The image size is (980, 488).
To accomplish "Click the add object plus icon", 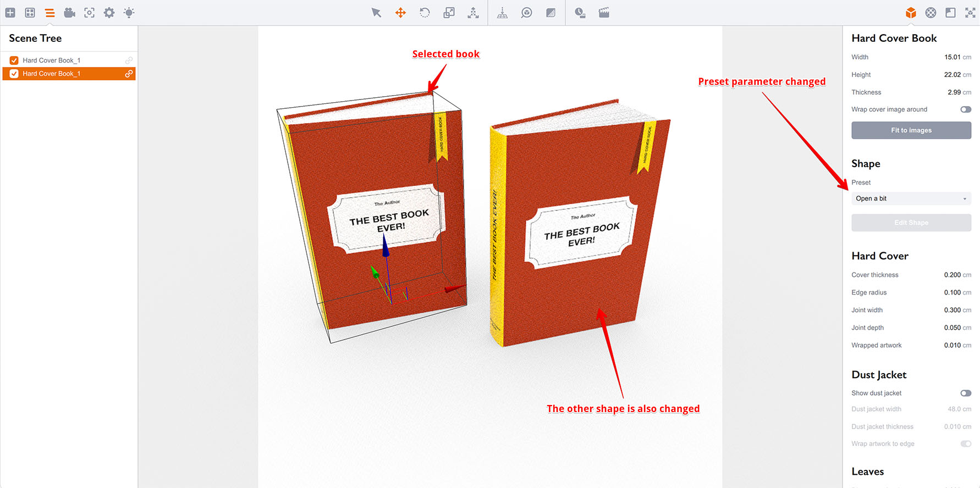I will (10, 13).
